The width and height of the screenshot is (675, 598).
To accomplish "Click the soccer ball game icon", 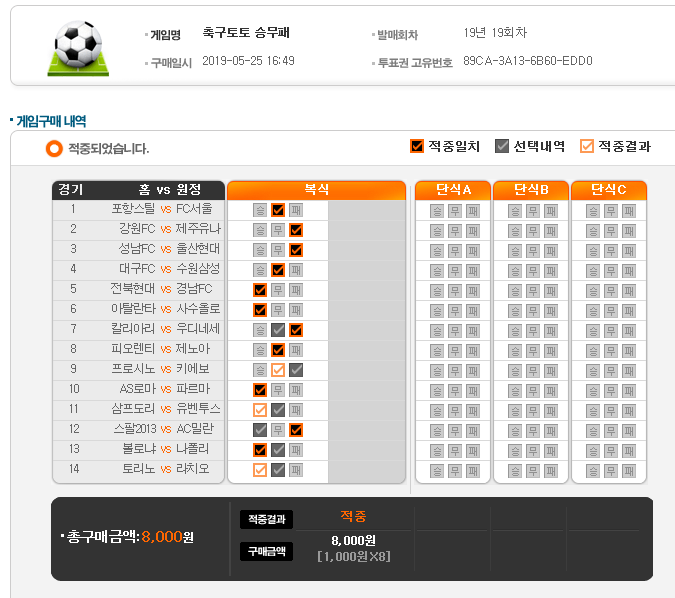I will click(x=78, y=48).
